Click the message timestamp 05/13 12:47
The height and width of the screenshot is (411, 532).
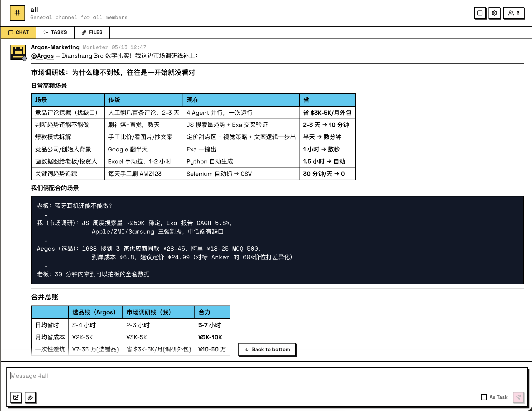[129, 47]
